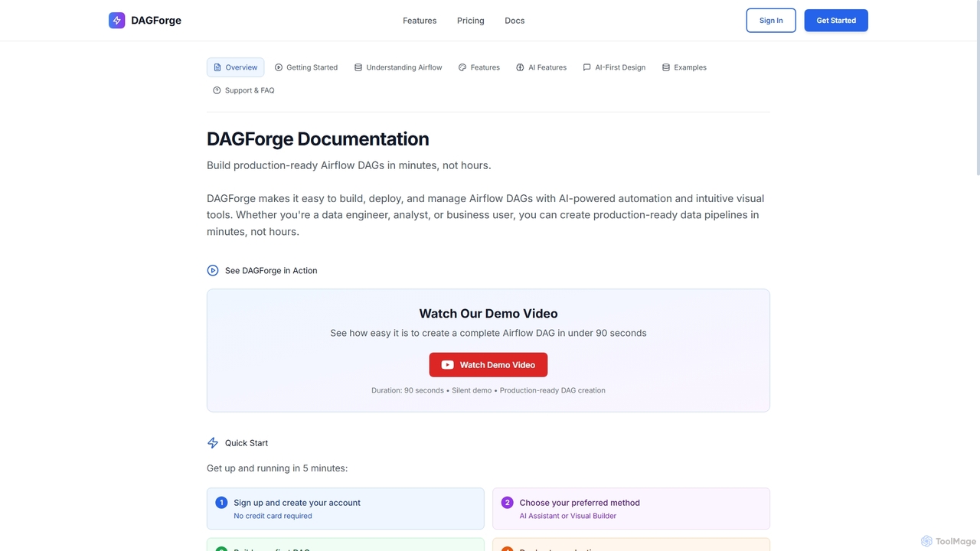This screenshot has height=551, width=980.
Task: Click the 'DAGForge Documentation' heading
Action: [x=318, y=139]
